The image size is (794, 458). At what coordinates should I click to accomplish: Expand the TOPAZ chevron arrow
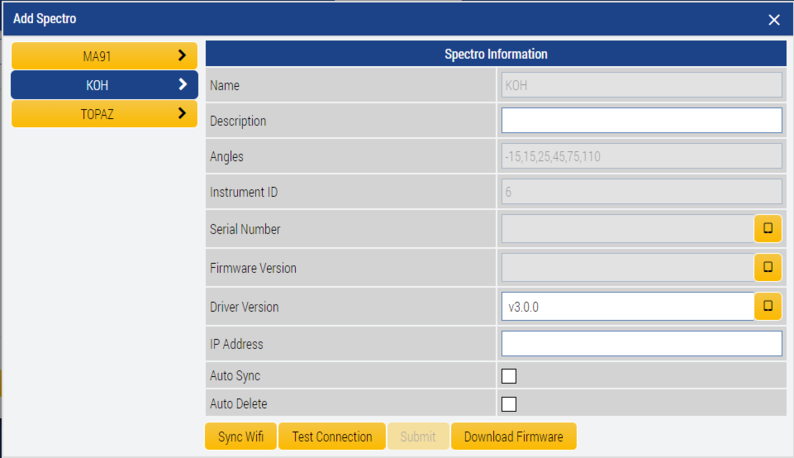pos(182,114)
